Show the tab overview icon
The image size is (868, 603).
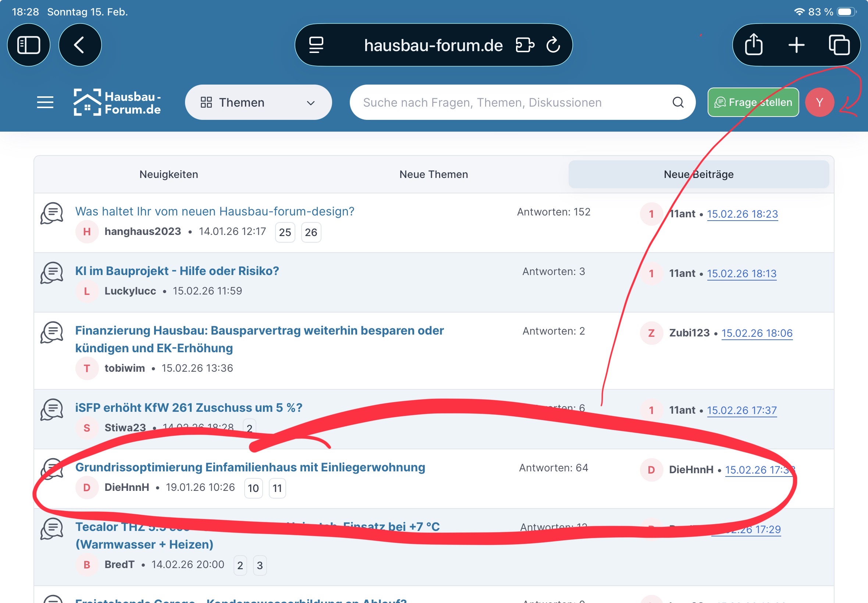click(x=839, y=45)
